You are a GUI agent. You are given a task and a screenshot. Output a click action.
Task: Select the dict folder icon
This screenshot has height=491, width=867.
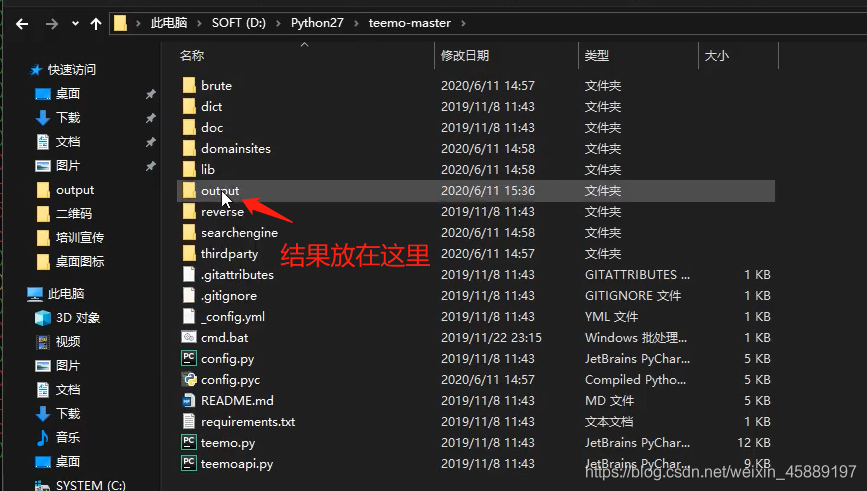tap(189, 106)
